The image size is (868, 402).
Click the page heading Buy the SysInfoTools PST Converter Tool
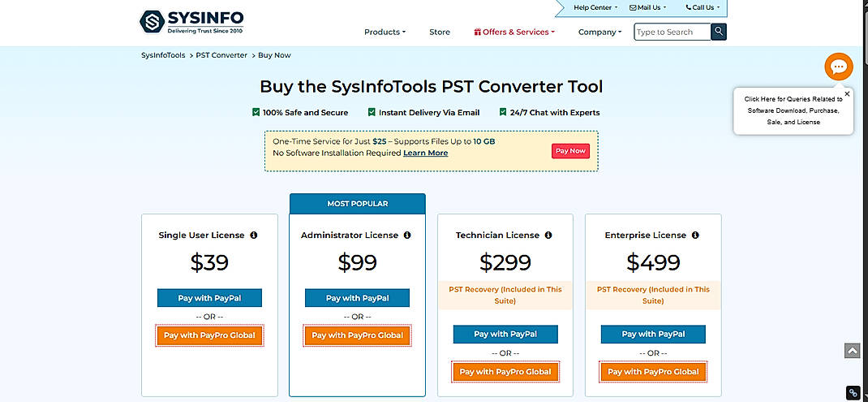(x=432, y=87)
